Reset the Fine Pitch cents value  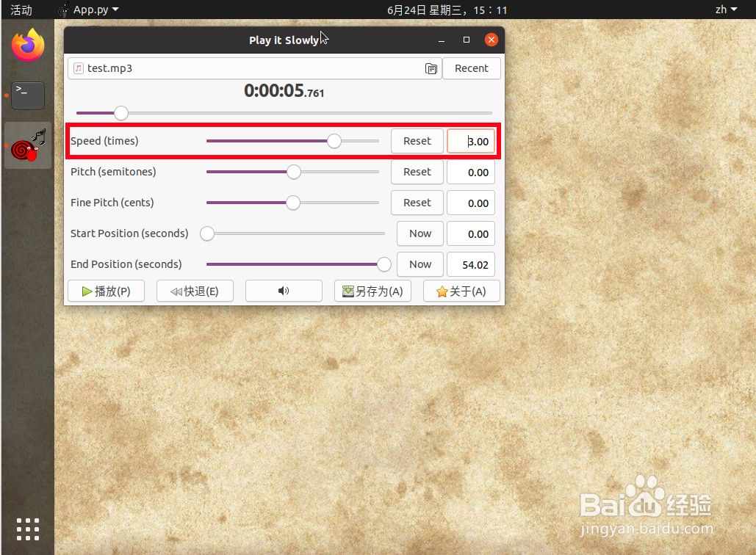click(x=417, y=203)
